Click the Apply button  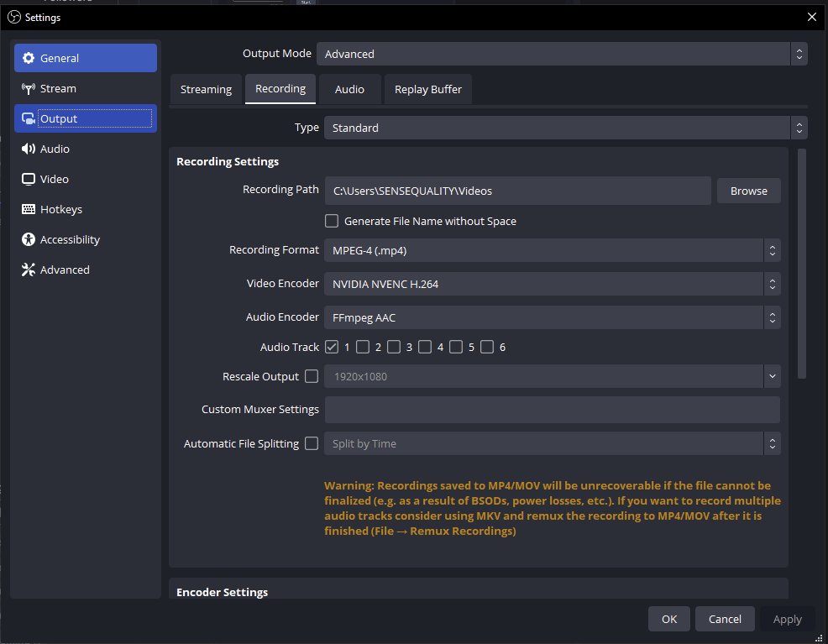(787, 619)
